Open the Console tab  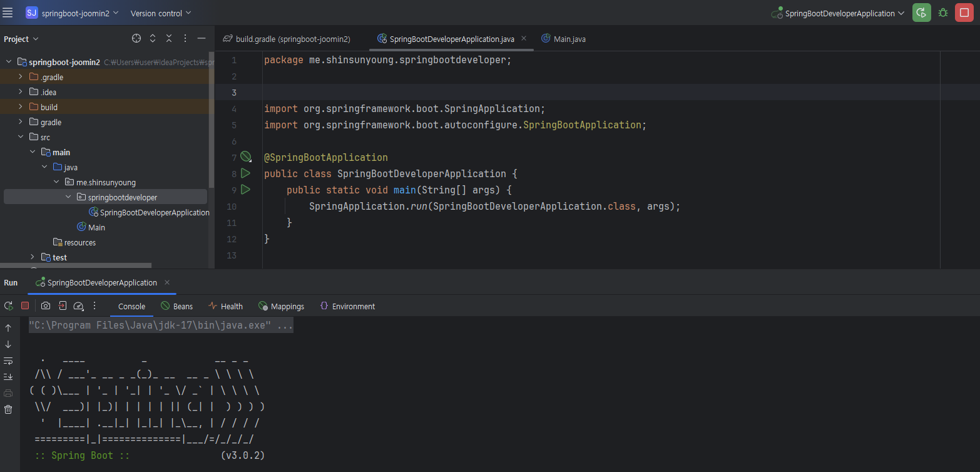(x=131, y=306)
